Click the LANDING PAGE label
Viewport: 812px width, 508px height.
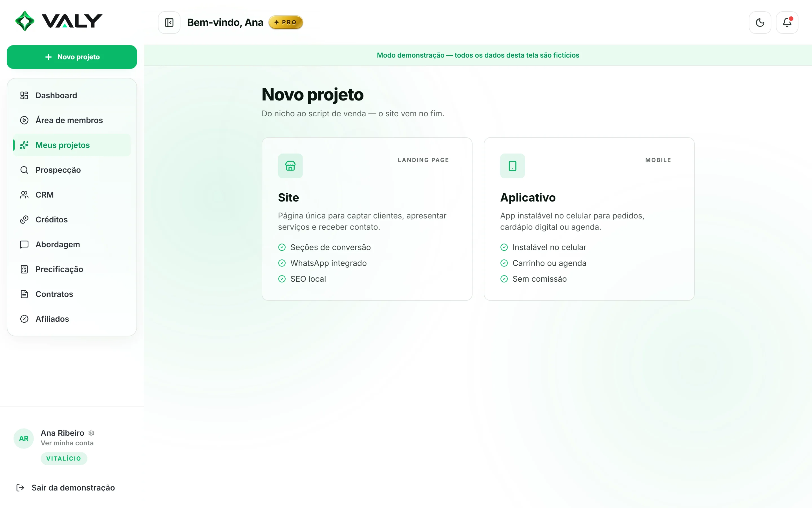[x=423, y=160]
